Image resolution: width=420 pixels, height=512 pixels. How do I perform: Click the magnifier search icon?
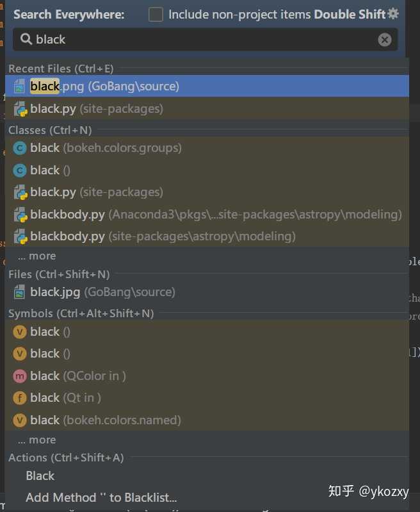[x=26, y=40]
